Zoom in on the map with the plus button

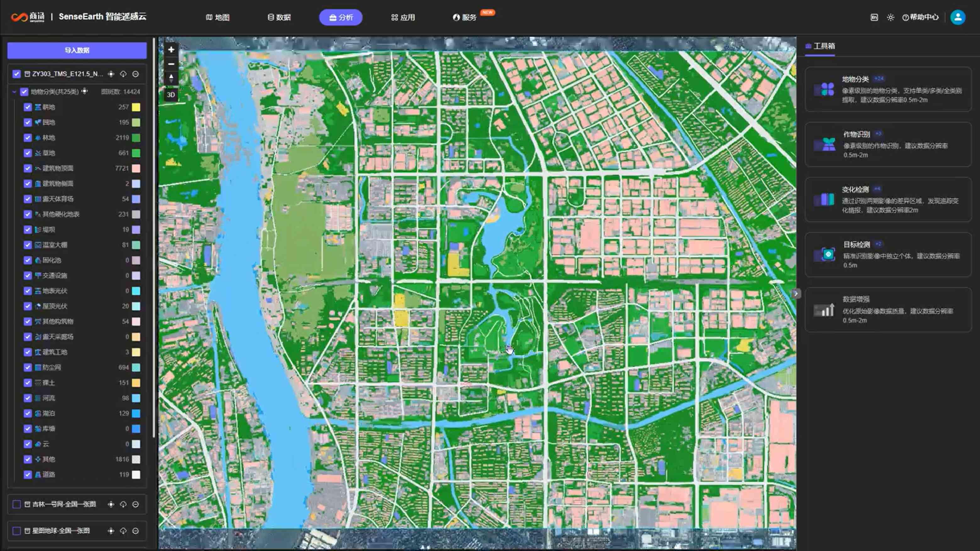(171, 49)
